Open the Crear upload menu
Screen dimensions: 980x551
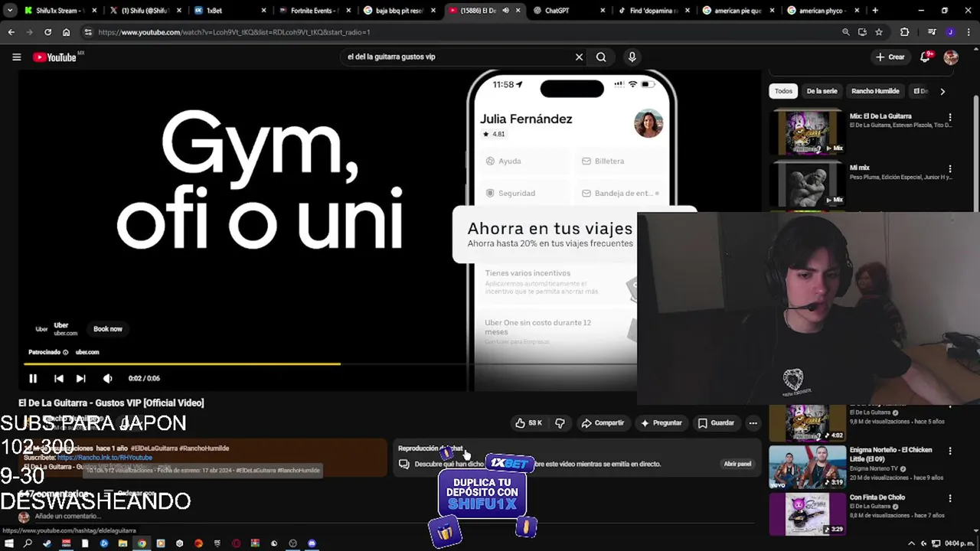[x=890, y=57]
